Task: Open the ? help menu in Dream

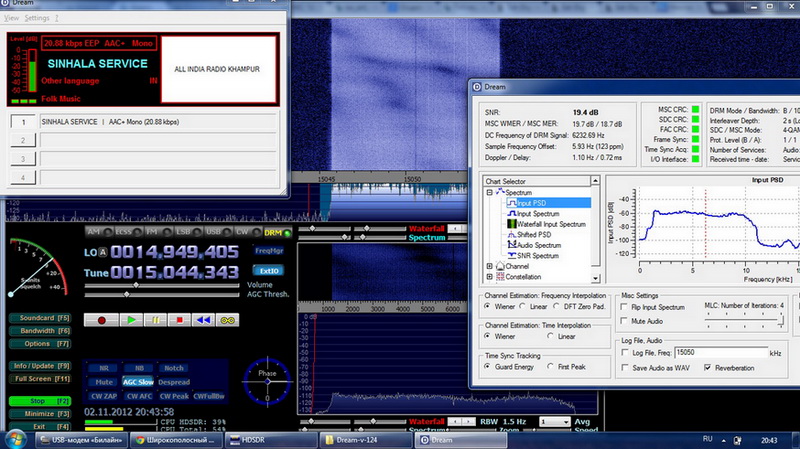Action: click(57, 18)
